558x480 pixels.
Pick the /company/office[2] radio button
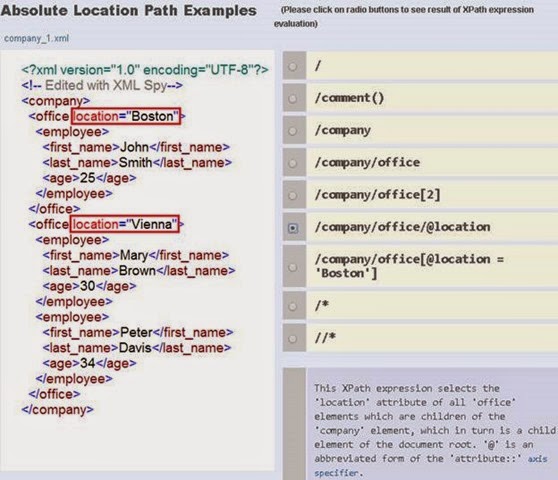pyautogui.click(x=293, y=195)
